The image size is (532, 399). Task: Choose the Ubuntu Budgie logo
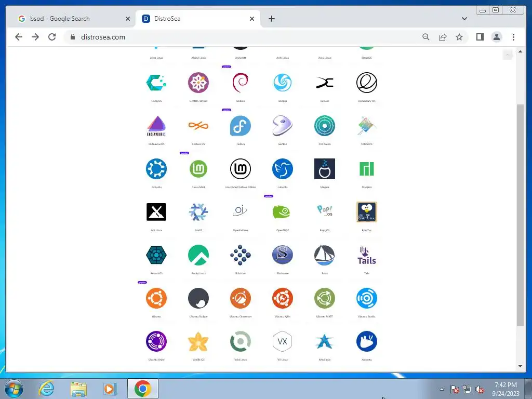click(x=198, y=298)
